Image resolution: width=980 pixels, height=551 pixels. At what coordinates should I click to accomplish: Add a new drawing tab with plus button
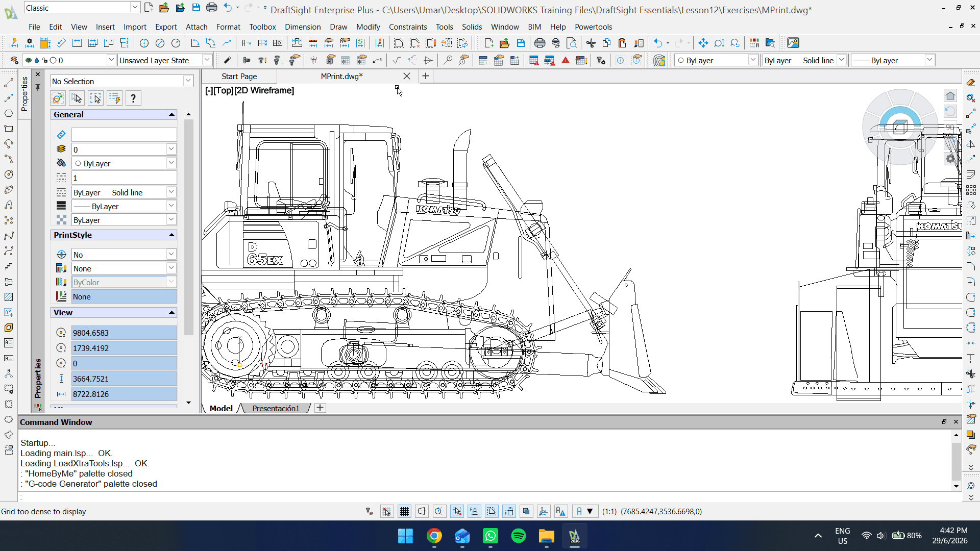[x=425, y=76]
